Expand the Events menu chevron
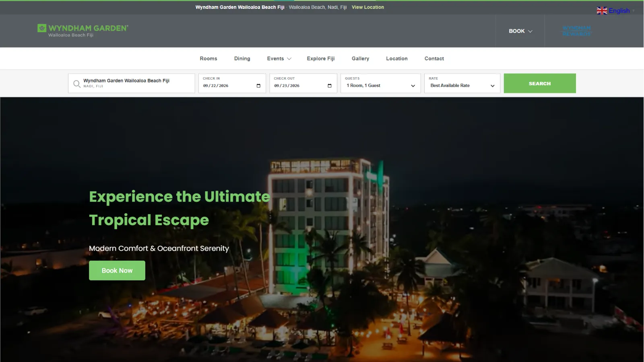Screen dimensions: 644x362 289,59
